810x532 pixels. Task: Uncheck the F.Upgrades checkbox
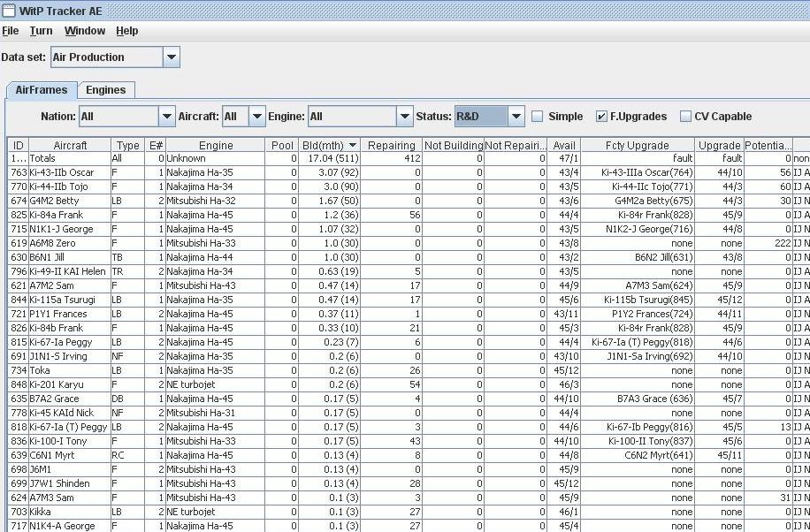coord(601,117)
